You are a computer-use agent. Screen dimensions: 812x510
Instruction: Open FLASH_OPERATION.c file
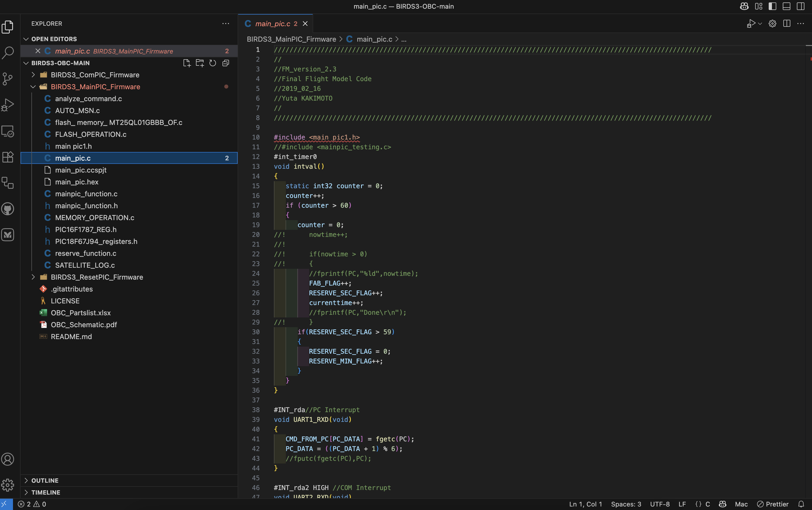point(91,134)
